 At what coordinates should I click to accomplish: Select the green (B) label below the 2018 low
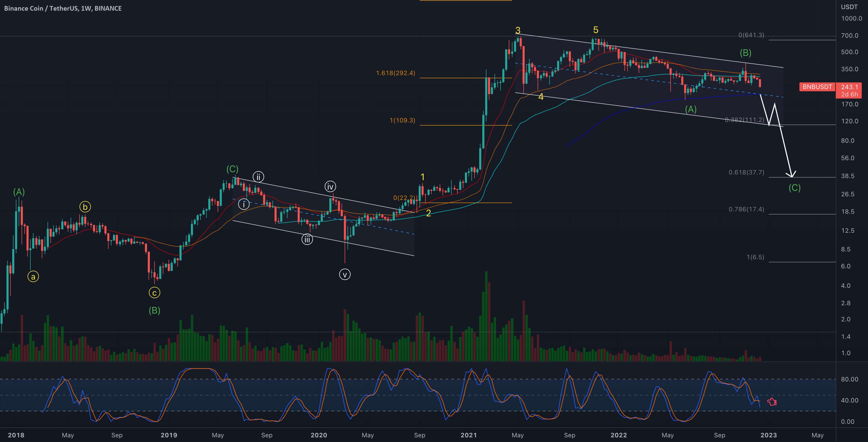click(x=154, y=310)
